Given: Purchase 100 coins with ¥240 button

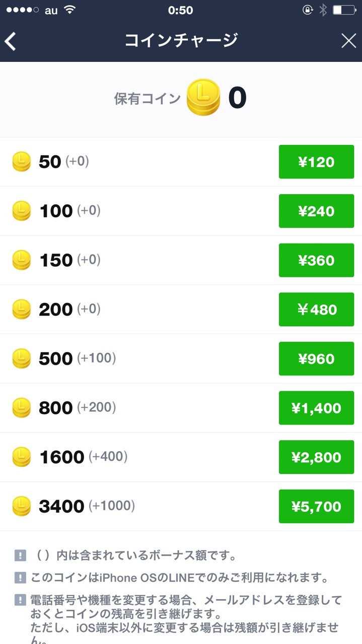Looking at the screenshot, I should [316, 211].
